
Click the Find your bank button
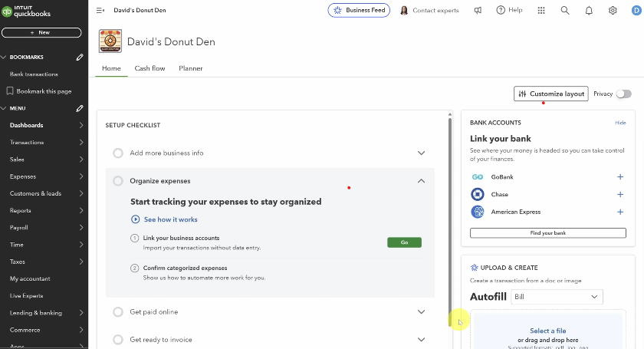[x=548, y=233]
